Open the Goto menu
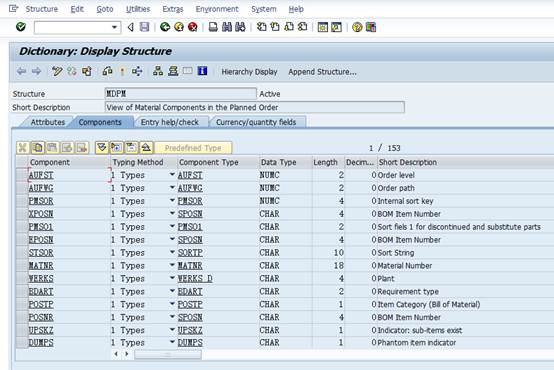Viewport: 554px width, 370px height. coord(105,9)
